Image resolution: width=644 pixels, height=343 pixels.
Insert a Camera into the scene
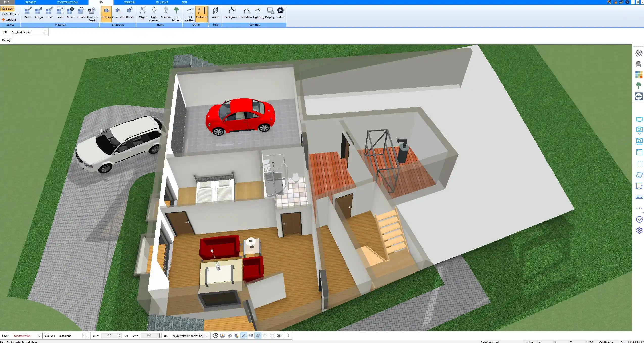[x=165, y=13]
